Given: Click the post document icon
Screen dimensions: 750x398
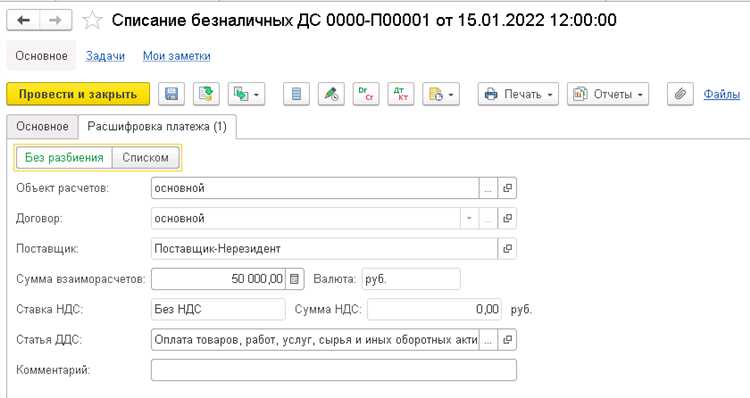Looking at the screenshot, I should (206, 94).
